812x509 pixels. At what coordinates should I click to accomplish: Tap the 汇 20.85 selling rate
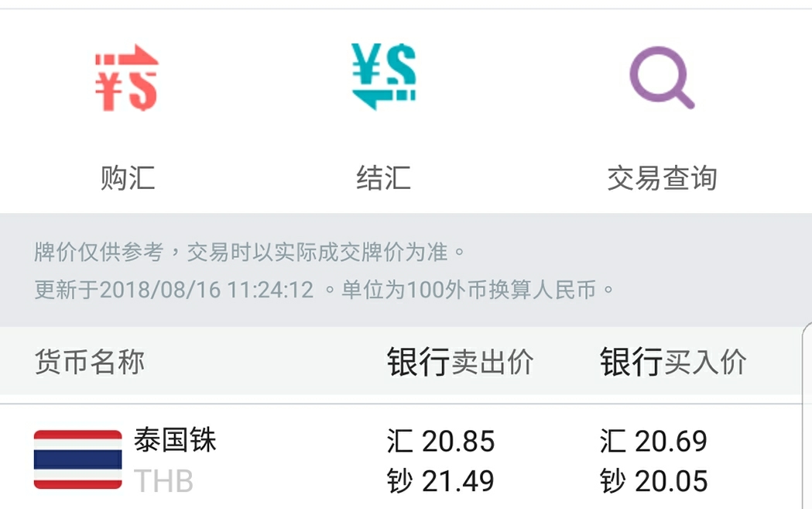tap(440, 442)
